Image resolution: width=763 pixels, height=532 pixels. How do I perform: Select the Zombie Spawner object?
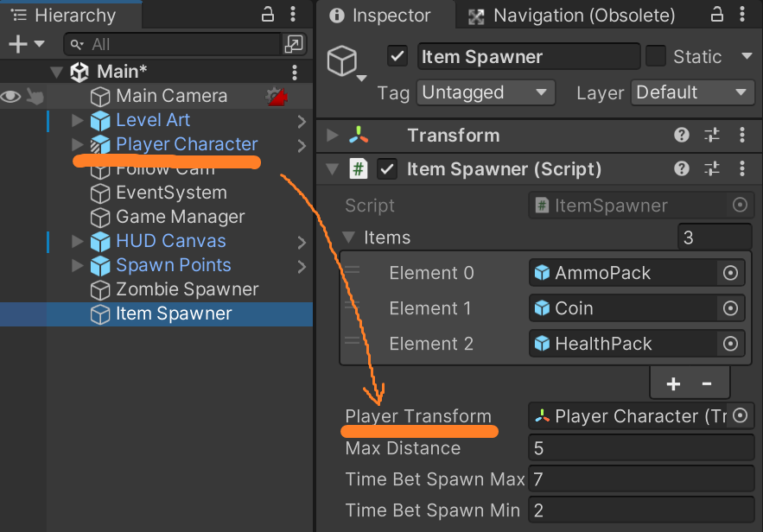[187, 289]
